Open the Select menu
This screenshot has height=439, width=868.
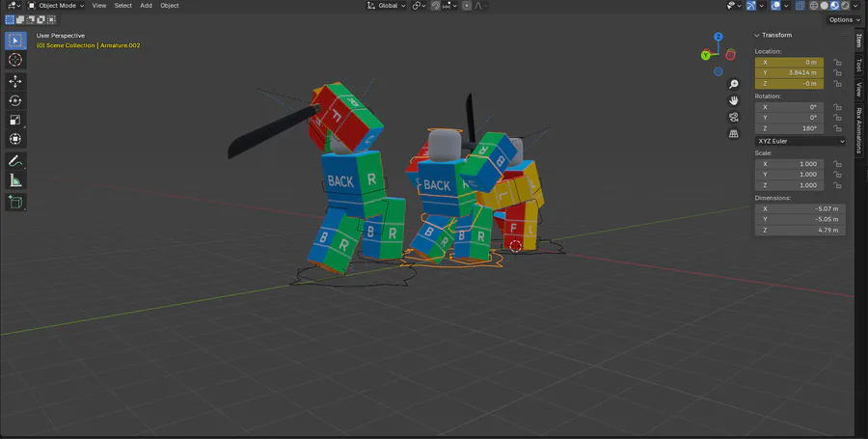122,6
